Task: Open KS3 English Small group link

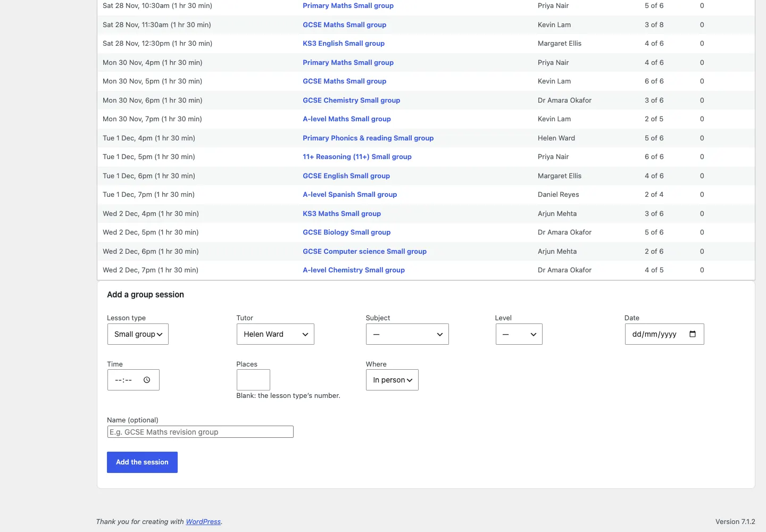Action: click(344, 44)
